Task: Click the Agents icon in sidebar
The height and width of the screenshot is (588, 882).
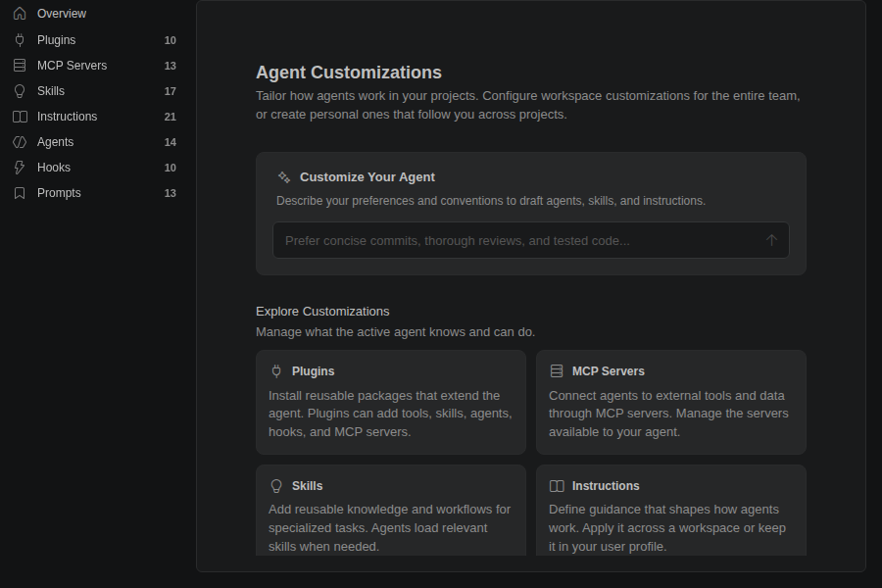Action: pos(20,142)
